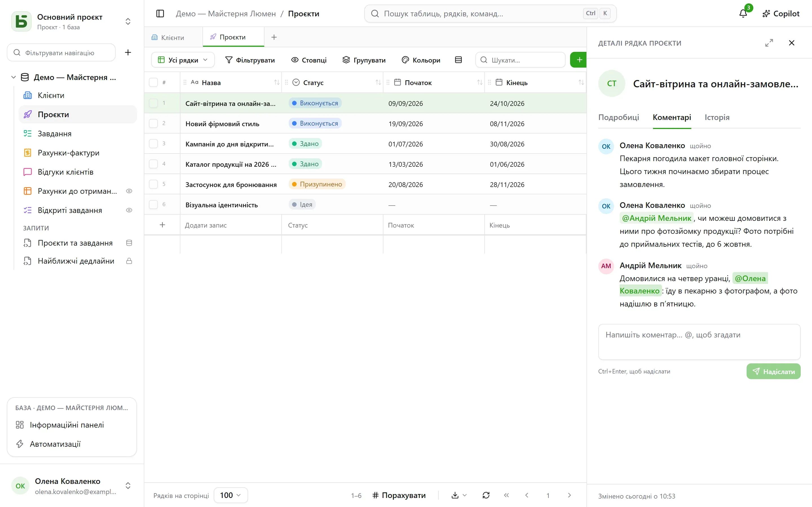812x507 pixels.
Task: Open rows per page 100 dropdown
Action: coord(231,495)
